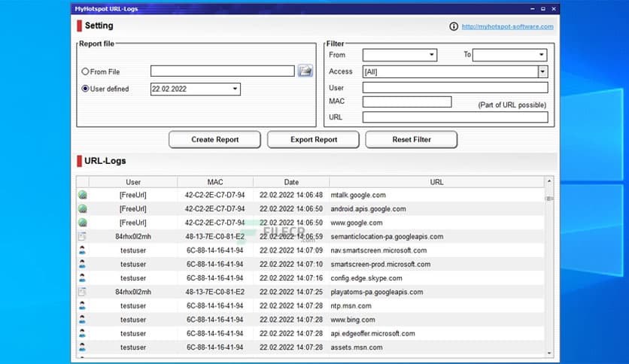The width and height of the screenshot is (629, 364).
Task: Sort by the MAC column header
Action: pyautogui.click(x=215, y=182)
